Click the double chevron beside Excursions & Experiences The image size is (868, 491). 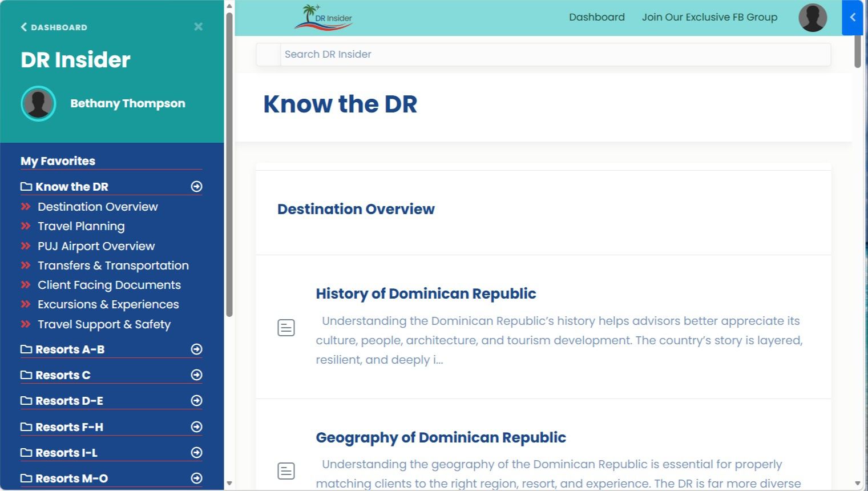click(x=26, y=304)
